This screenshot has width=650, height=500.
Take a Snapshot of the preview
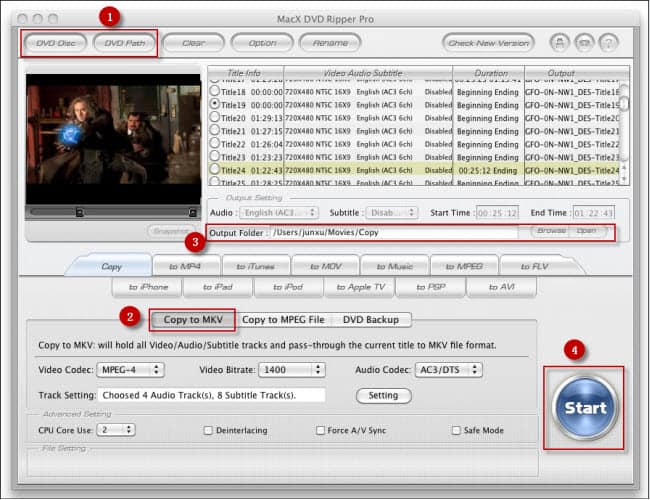pos(171,231)
